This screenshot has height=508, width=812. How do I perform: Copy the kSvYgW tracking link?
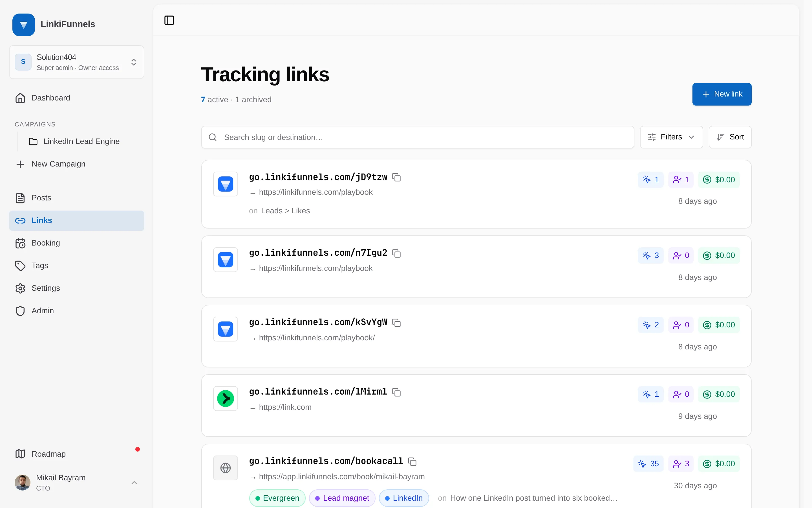click(x=397, y=323)
